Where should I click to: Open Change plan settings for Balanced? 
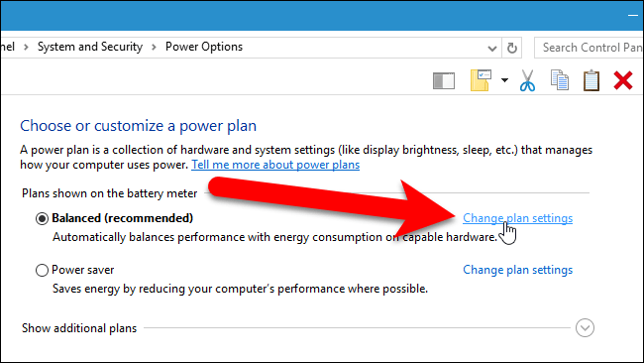[517, 218]
